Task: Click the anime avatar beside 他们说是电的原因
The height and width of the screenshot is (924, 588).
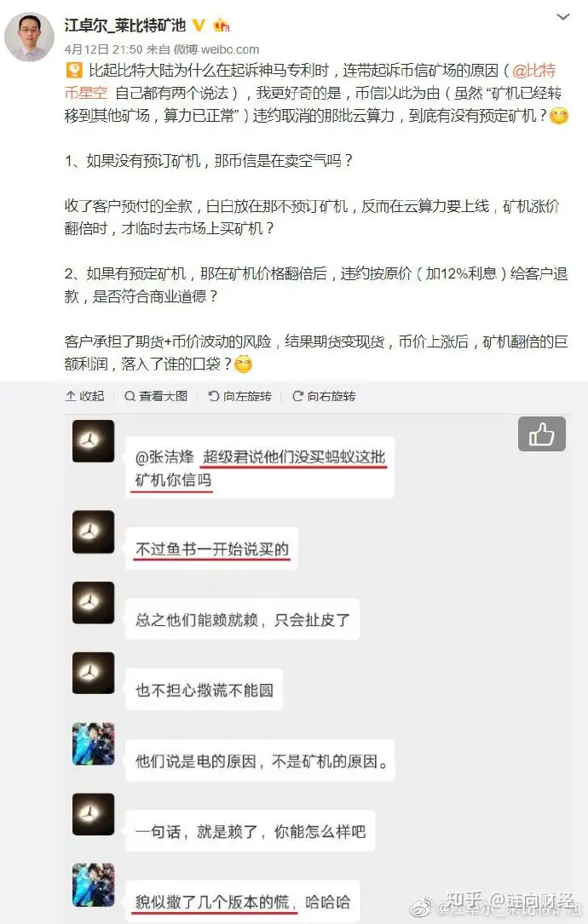Action: click(93, 743)
